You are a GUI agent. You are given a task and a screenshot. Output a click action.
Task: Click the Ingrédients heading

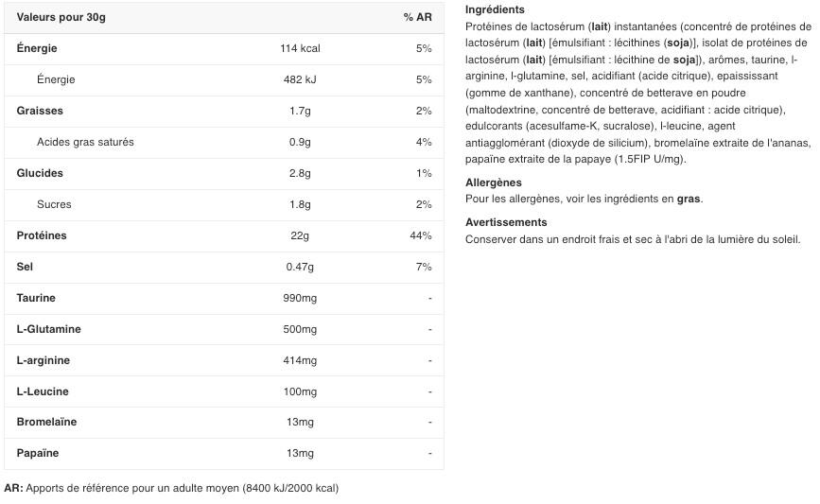pos(495,9)
